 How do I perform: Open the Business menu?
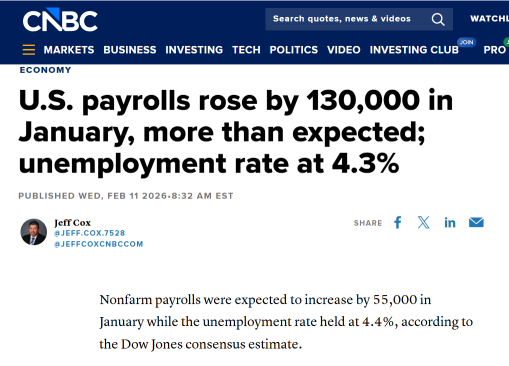click(130, 50)
